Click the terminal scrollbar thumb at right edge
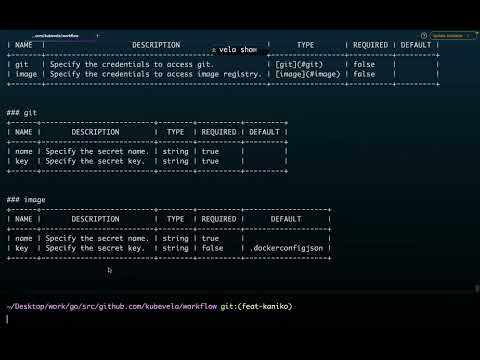Viewport: 480px width, 360px height. pos(477,288)
